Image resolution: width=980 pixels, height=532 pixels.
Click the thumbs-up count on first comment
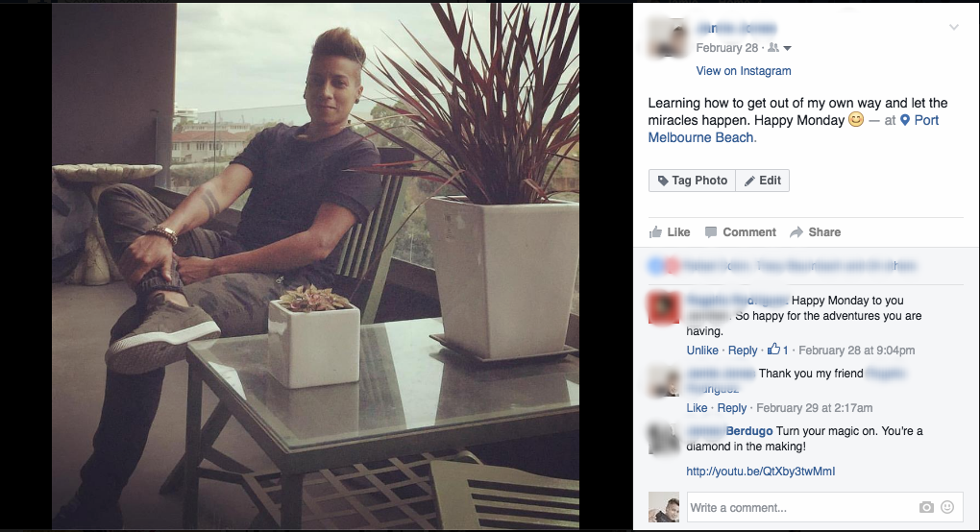778,350
